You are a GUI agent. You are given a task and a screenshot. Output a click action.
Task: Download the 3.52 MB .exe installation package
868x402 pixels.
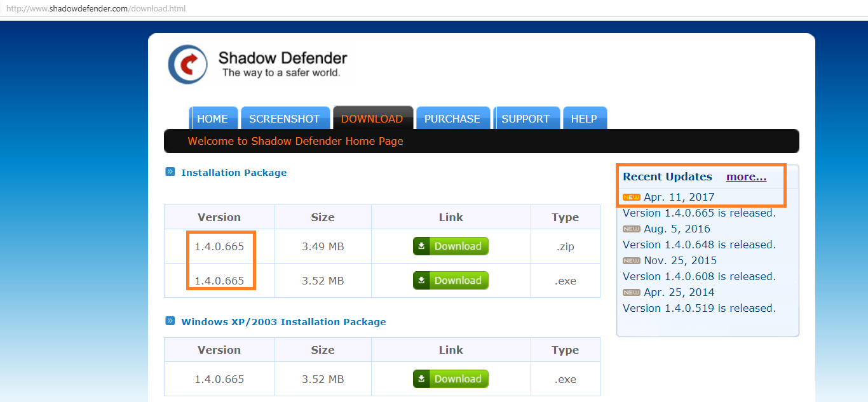coord(451,281)
